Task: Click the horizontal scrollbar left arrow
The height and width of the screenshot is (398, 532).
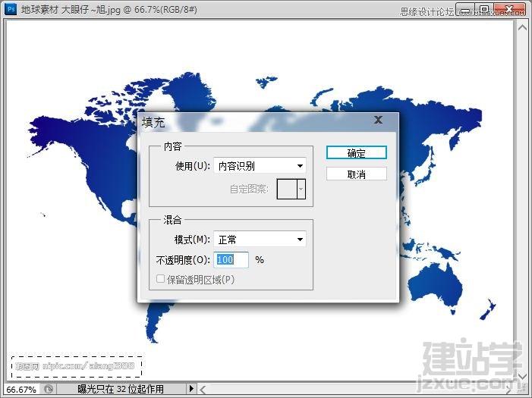Action: click(x=203, y=390)
